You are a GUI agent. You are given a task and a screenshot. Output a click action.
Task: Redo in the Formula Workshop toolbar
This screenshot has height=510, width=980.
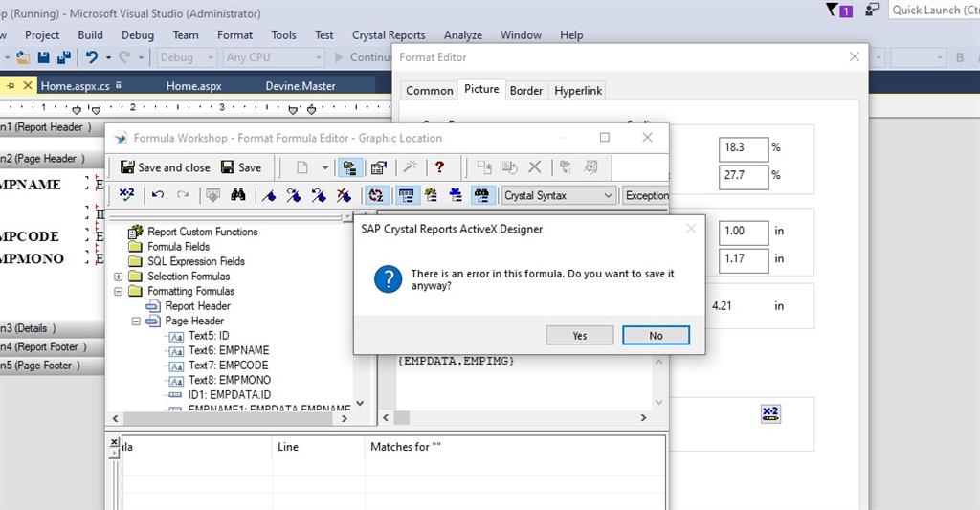point(183,195)
